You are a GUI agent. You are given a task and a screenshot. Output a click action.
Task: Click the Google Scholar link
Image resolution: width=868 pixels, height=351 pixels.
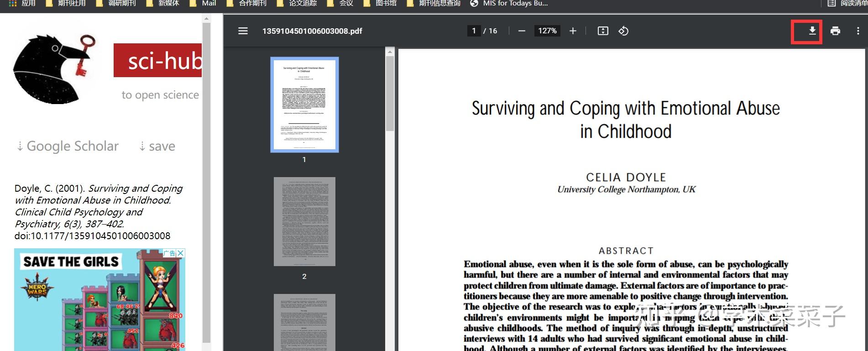(x=68, y=146)
